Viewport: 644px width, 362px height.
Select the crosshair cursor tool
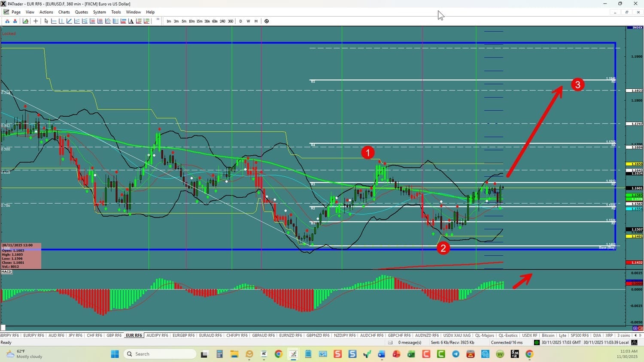tap(36, 21)
